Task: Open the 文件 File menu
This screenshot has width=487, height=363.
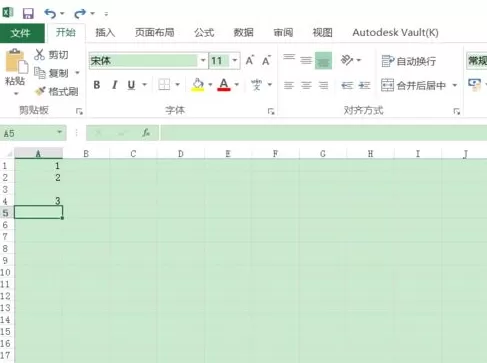Action: [22, 33]
